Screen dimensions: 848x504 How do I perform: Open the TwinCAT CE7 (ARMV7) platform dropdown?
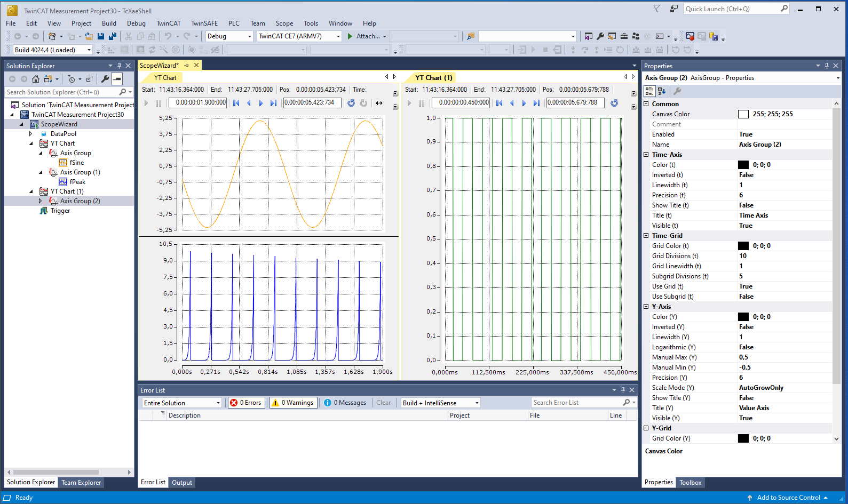coord(299,36)
